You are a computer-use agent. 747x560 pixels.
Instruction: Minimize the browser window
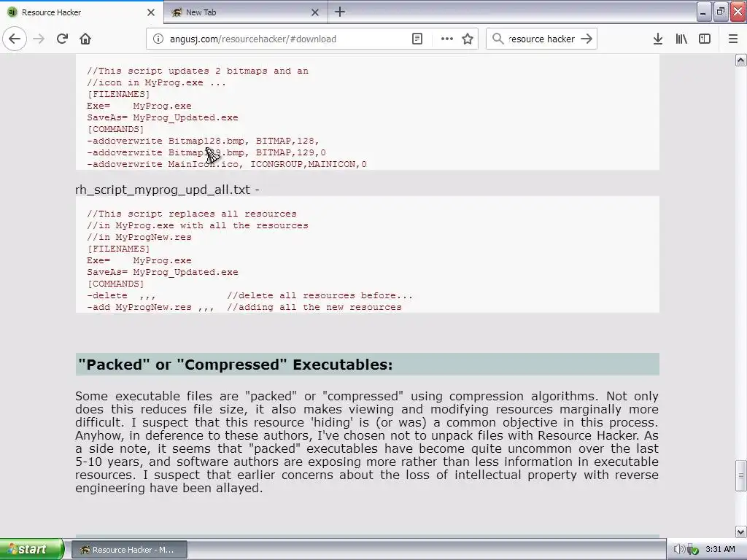coord(704,12)
